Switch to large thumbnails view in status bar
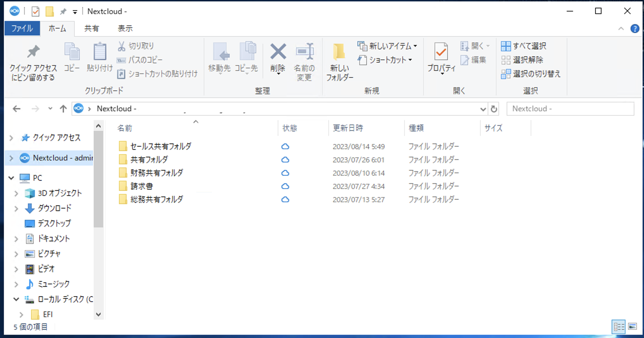The image size is (644, 338). pos(632,327)
